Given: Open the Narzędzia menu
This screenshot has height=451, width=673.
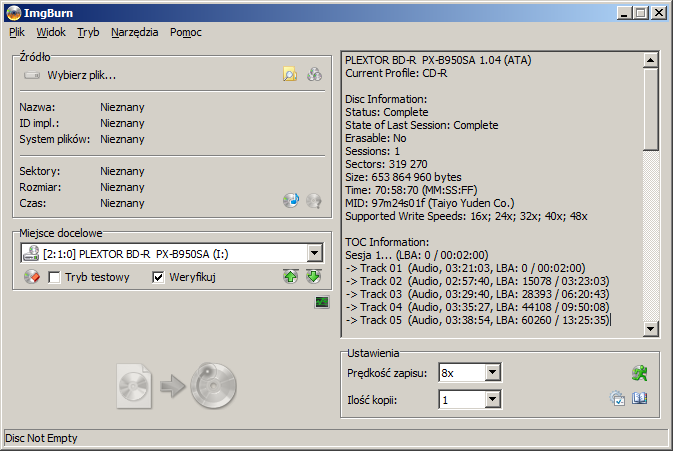Looking at the screenshot, I should coord(134,32).
